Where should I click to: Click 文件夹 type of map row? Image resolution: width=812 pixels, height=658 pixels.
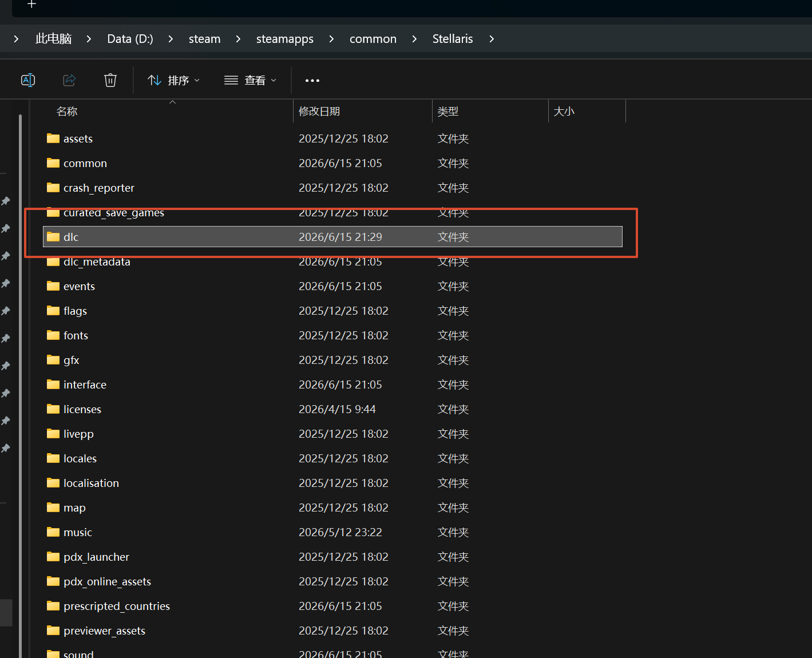453,508
